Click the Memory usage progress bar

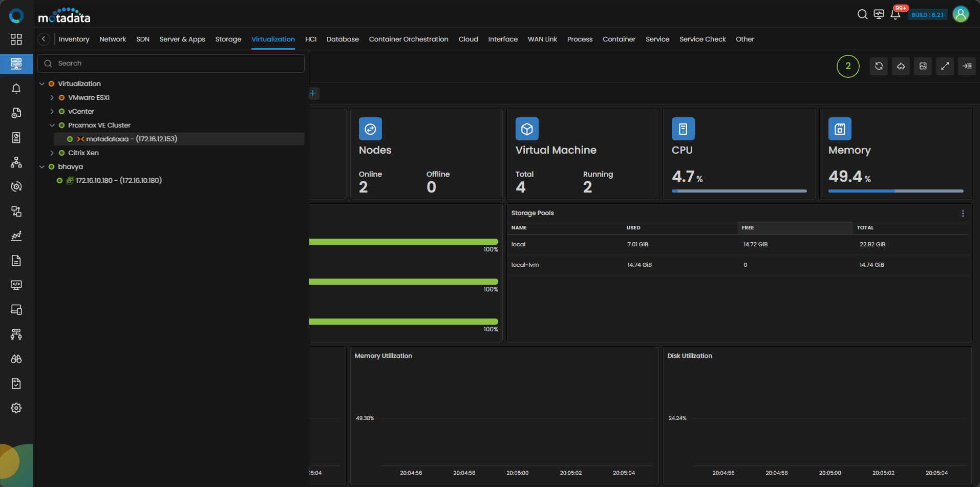tap(896, 191)
